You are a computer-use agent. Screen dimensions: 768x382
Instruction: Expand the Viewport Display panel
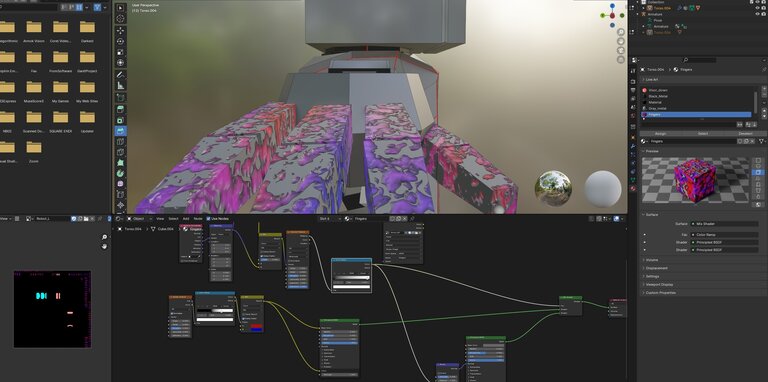coord(703,285)
